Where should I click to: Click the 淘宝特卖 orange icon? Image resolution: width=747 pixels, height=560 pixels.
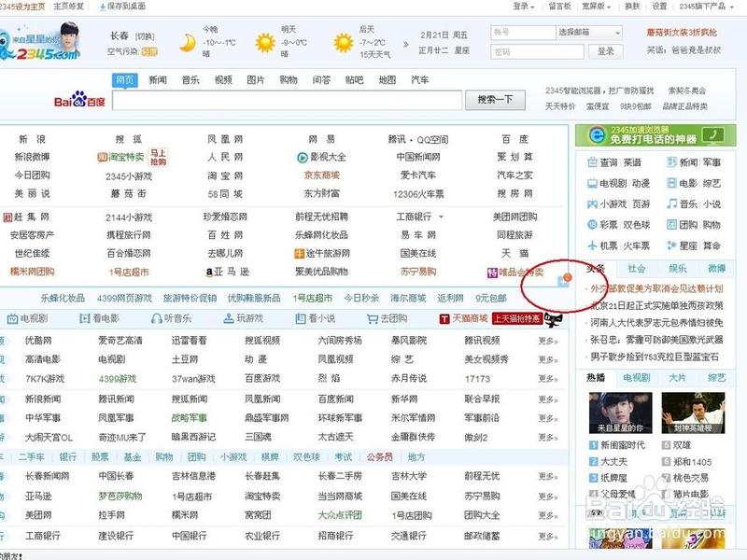(102, 157)
